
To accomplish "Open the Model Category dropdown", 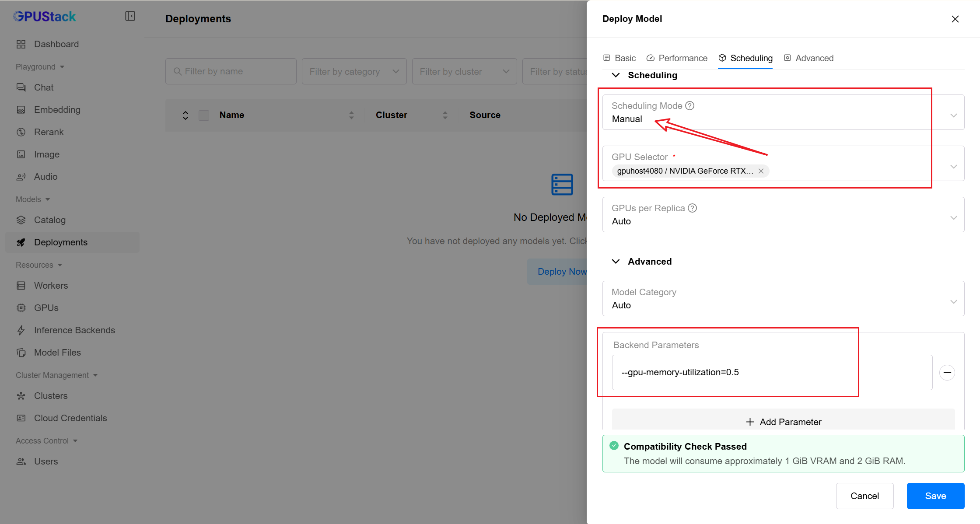I will 783,299.
